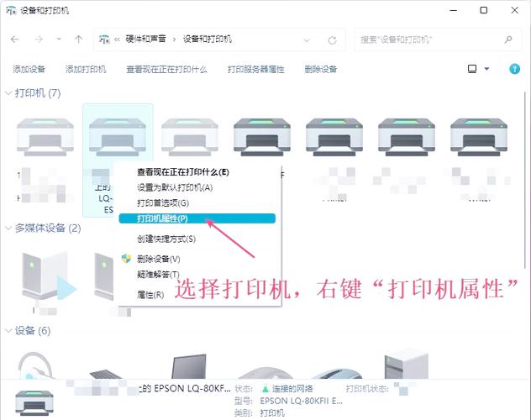Select the fourth printer icon in 打印机
The width and height of the screenshot is (531, 420).
pyautogui.click(x=262, y=137)
